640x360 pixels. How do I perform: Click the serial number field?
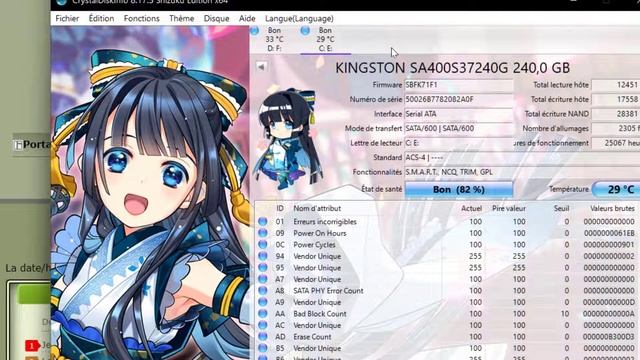tap(459, 99)
